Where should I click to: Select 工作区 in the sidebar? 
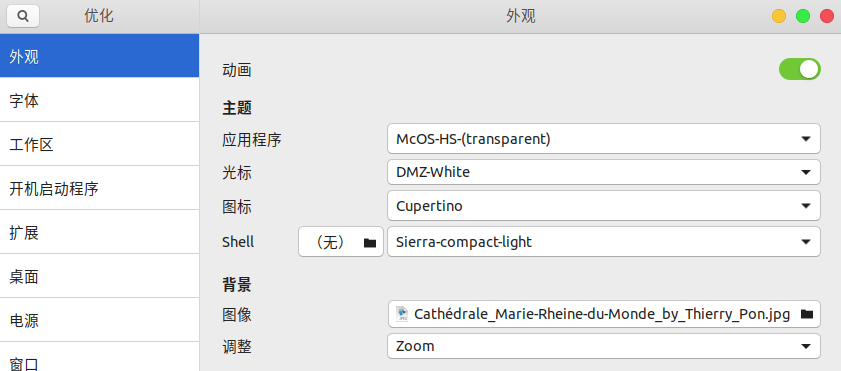[99, 144]
